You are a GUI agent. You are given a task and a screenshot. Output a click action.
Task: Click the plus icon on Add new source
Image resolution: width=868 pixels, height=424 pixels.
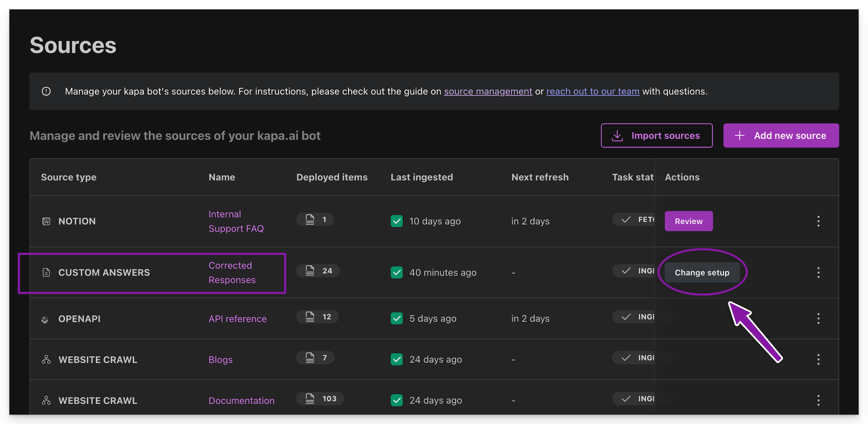pyautogui.click(x=739, y=135)
